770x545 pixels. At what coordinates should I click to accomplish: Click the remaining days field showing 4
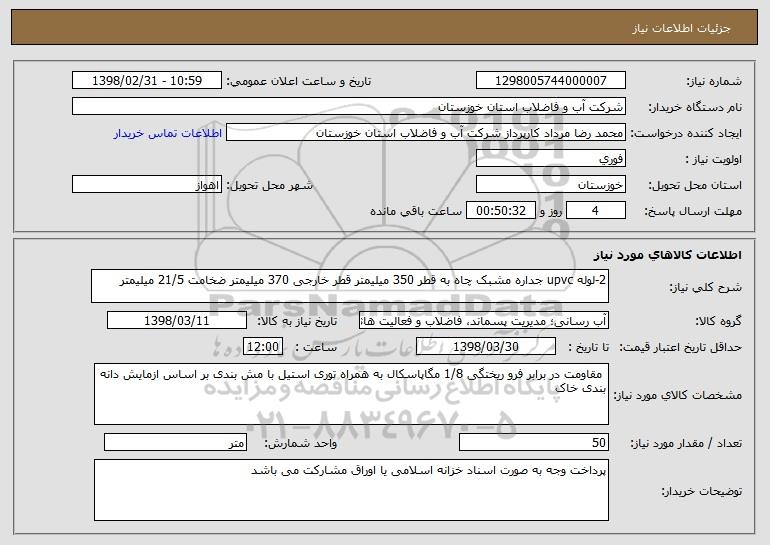pos(596,211)
